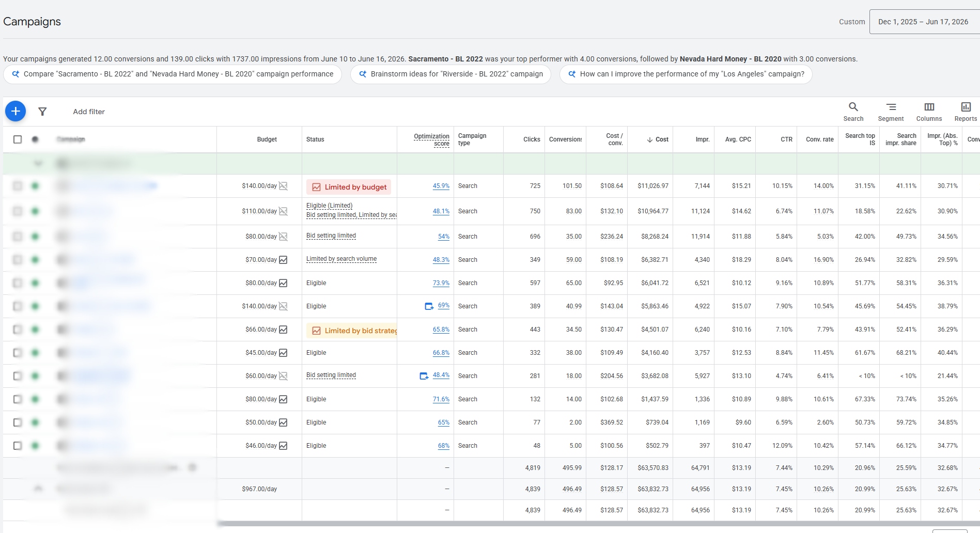Viewport: 980px width, 533px height.
Task: Click the Limited by budget status icon
Action: [x=316, y=187]
